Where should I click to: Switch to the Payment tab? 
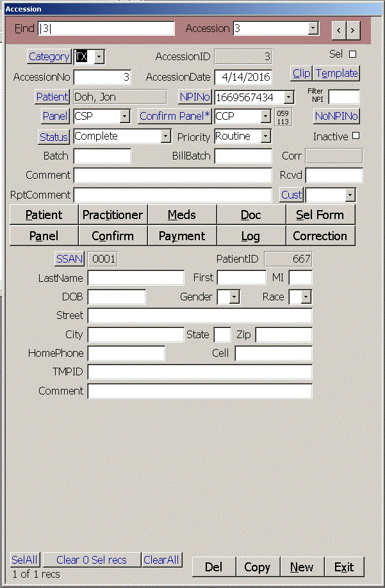[182, 236]
